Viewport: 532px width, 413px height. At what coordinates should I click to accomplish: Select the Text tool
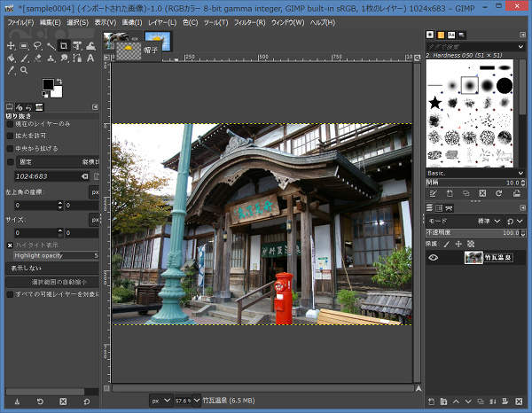pyautogui.click(x=90, y=58)
